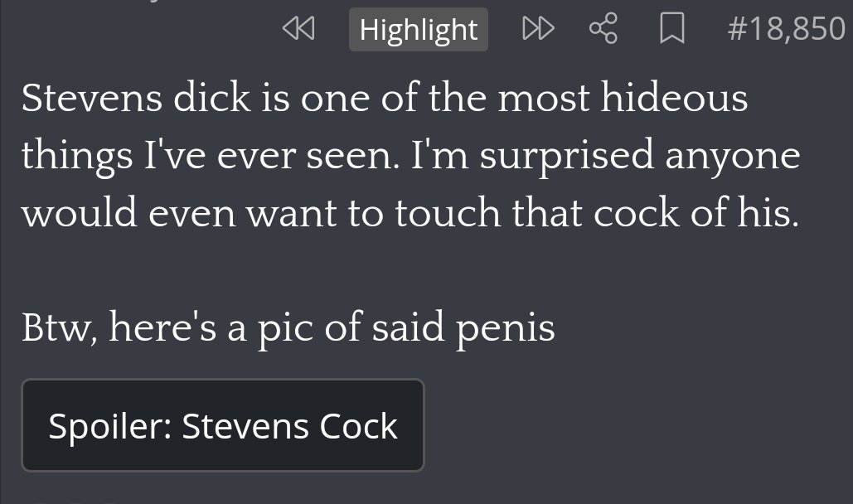The image size is (853, 504).
Task: Toggle the bookmark flag outline icon
Action: coord(671,28)
